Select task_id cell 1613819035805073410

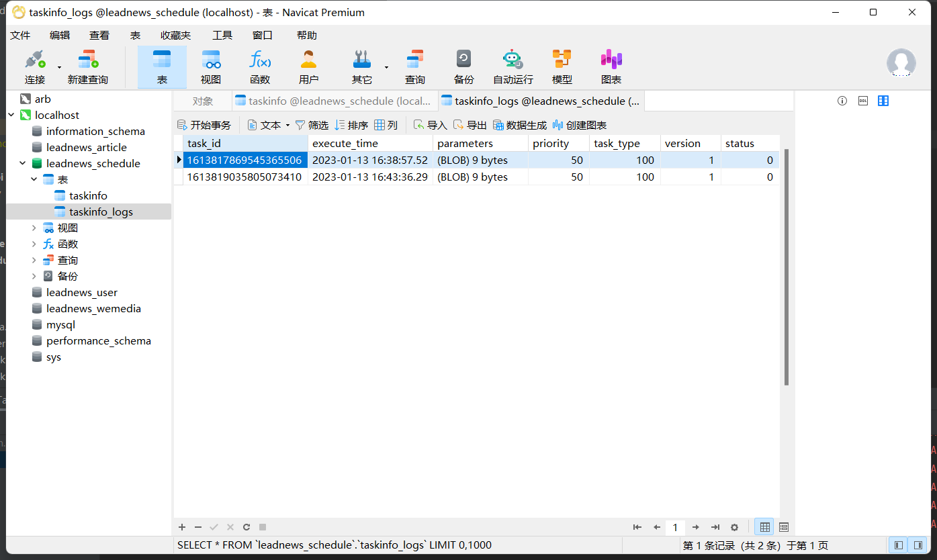(244, 177)
